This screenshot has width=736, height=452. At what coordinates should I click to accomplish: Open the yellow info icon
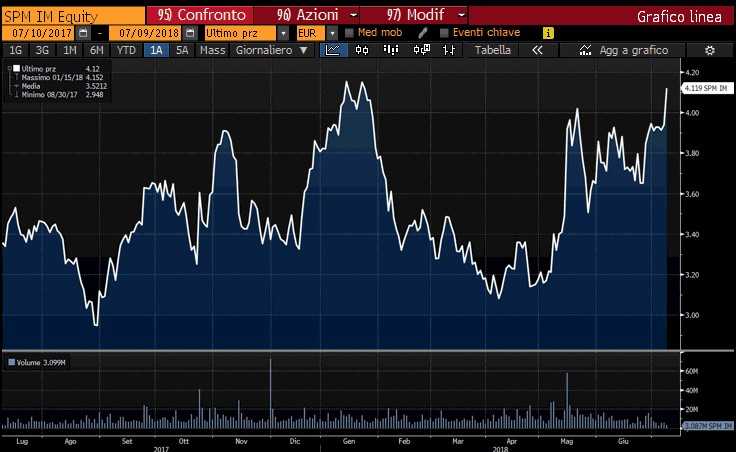pos(548,33)
